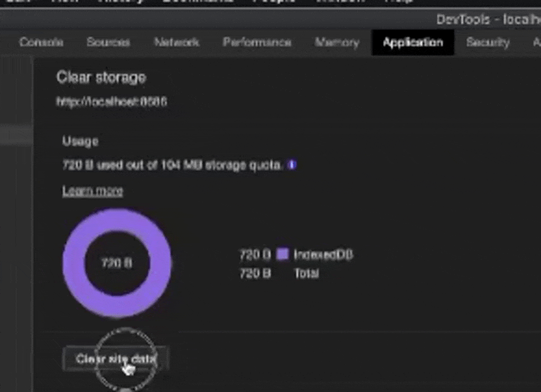Click the Total row in legend
The width and height of the screenshot is (541, 392).
click(306, 273)
